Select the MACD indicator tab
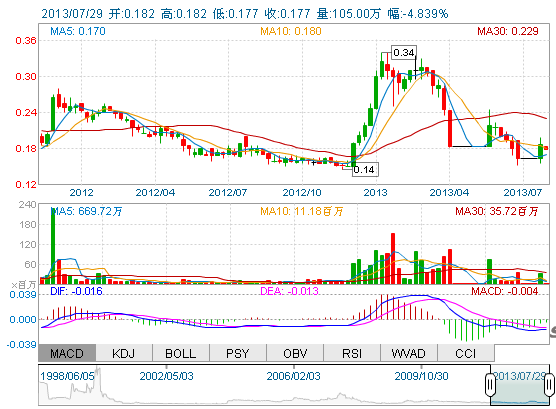The width and height of the screenshot is (556, 409). pos(67,353)
